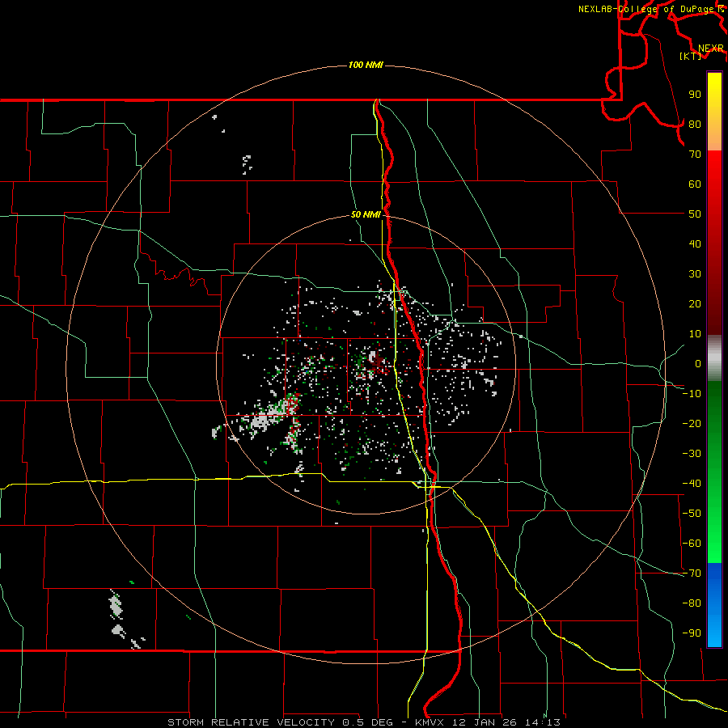Select the 0 value on velocity scale
This screenshot has width=728, height=728.
point(698,363)
